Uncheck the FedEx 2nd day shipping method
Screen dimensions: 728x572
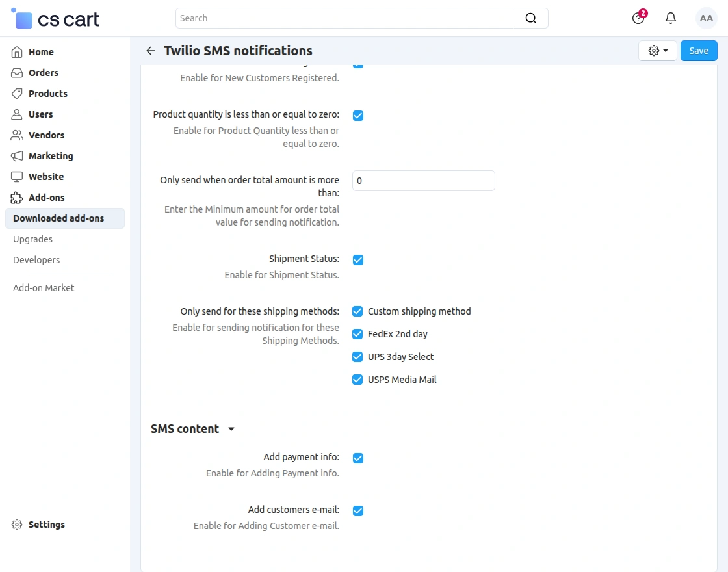click(x=357, y=334)
